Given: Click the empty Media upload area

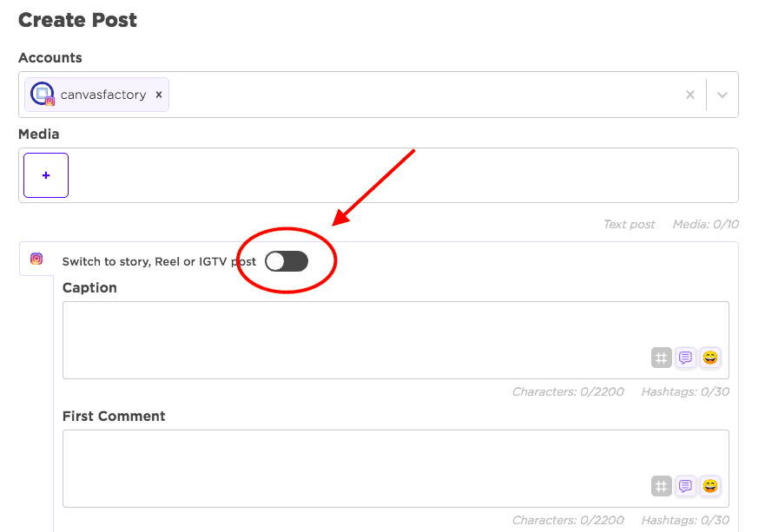Looking at the screenshot, I should point(399,175).
